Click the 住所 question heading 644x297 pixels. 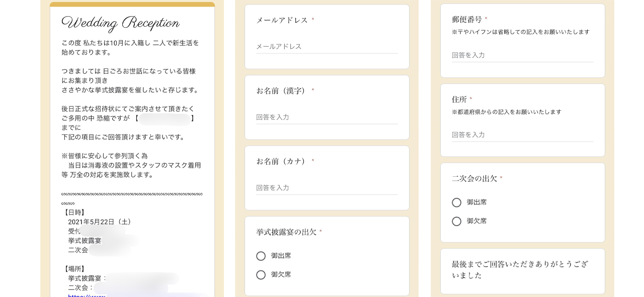(459, 99)
